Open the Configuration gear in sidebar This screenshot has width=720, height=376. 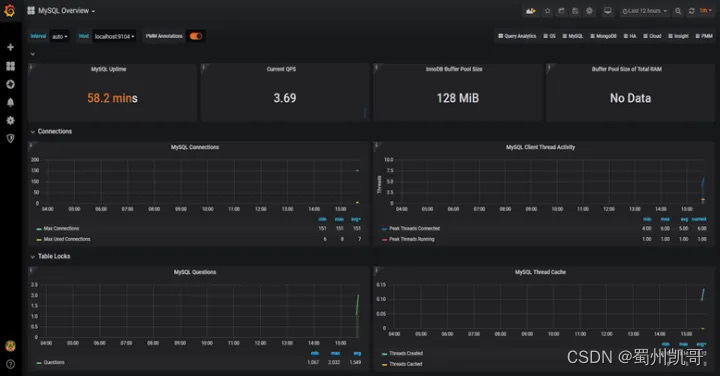10,120
